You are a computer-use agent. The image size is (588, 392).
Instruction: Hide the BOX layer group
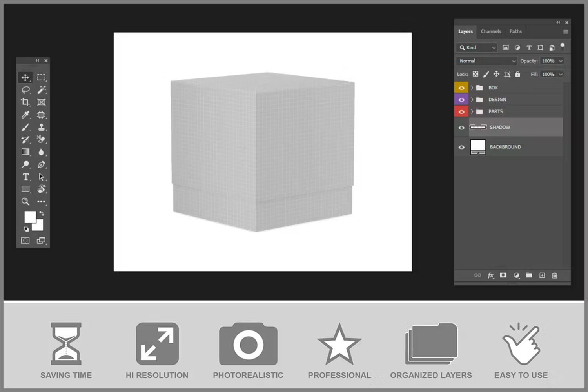click(x=461, y=88)
